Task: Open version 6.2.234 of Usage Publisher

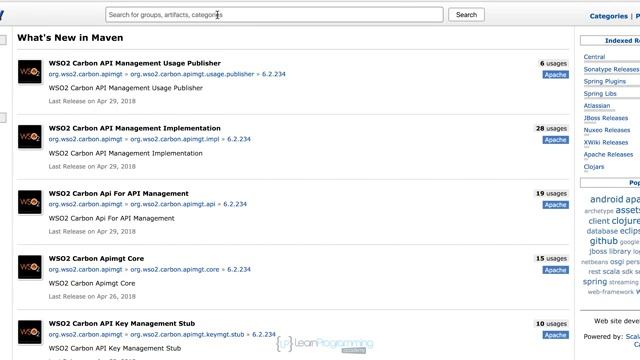Action: point(273,74)
